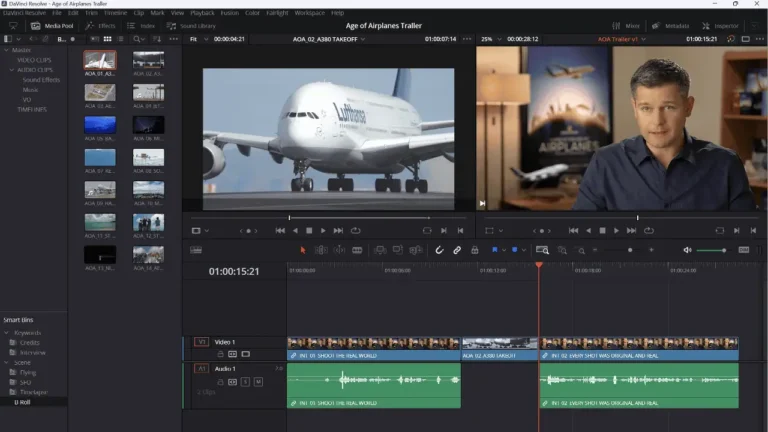Collapse the Master bin tree
Image resolution: width=768 pixels, height=432 pixels.
[x=6, y=50]
